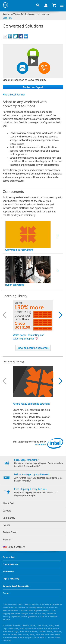The image size is (66, 644).
Task: Open the shopping cart icon
Action: [54, 5]
